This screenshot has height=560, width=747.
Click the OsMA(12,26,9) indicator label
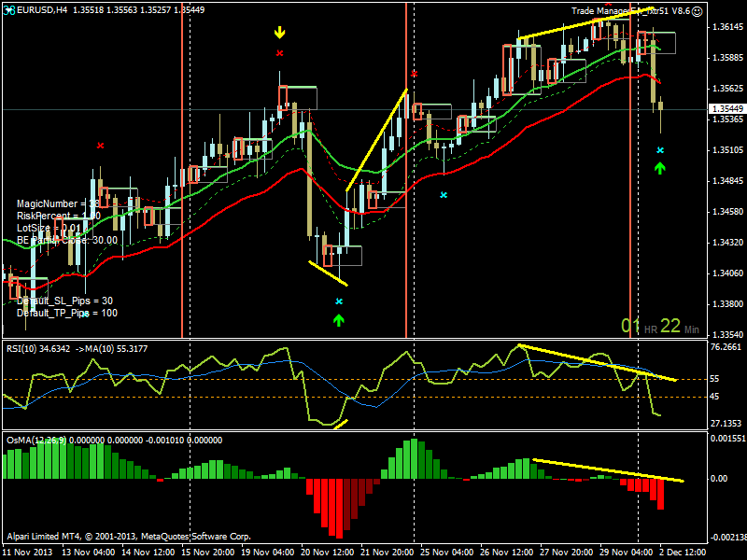click(114, 441)
